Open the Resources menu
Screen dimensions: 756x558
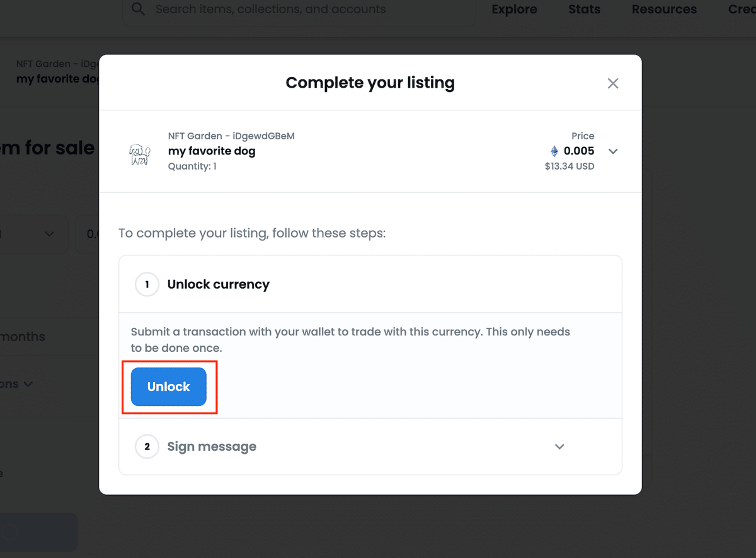point(664,9)
